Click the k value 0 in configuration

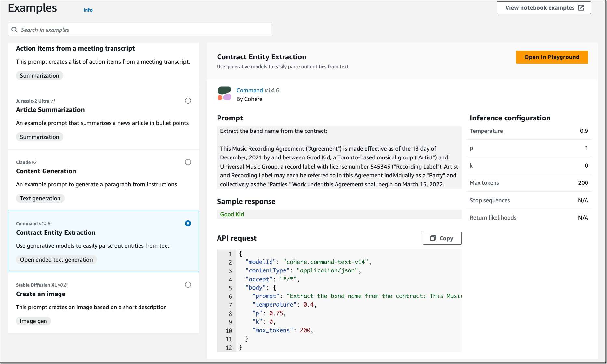pyautogui.click(x=586, y=166)
